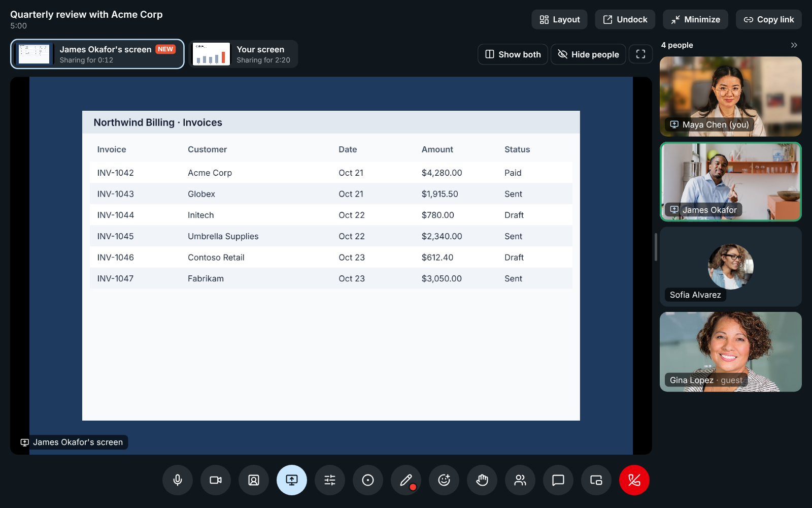Click the highlighted share screen button
The height and width of the screenshot is (508, 812).
click(x=292, y=480)
